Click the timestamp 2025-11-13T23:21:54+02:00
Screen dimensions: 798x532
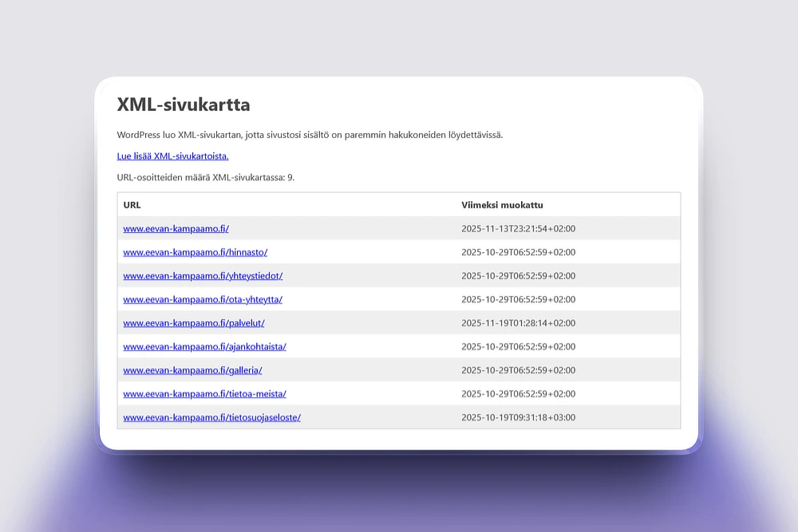point(519,229)
